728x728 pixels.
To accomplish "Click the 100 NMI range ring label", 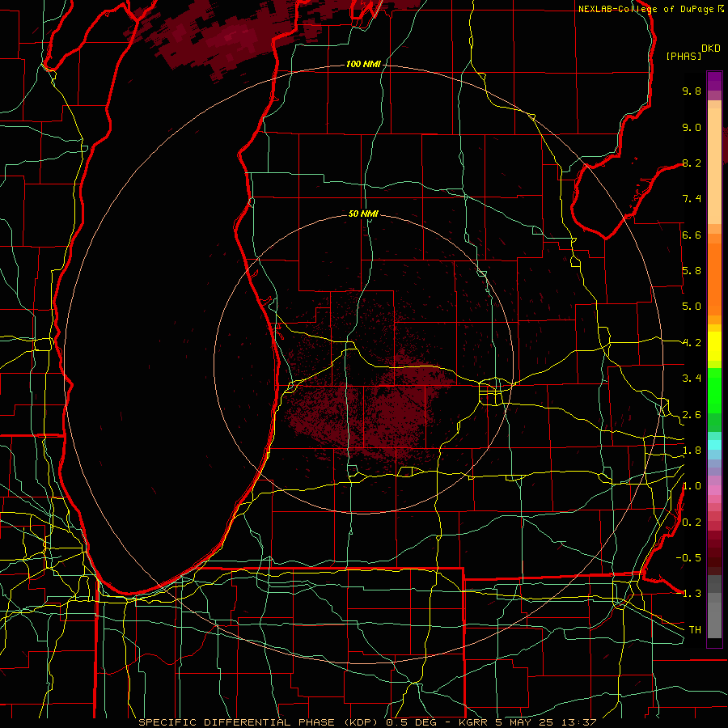I will [x=363, y=64].
